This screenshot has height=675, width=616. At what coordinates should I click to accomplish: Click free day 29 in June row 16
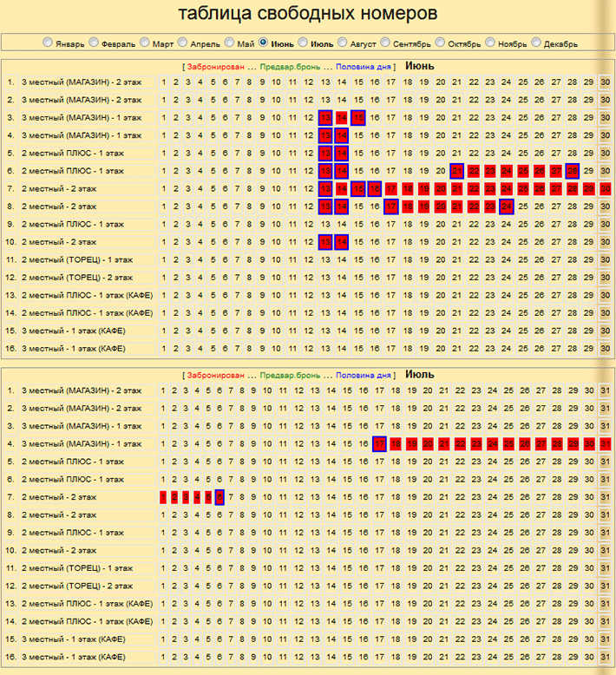(589, 349)
